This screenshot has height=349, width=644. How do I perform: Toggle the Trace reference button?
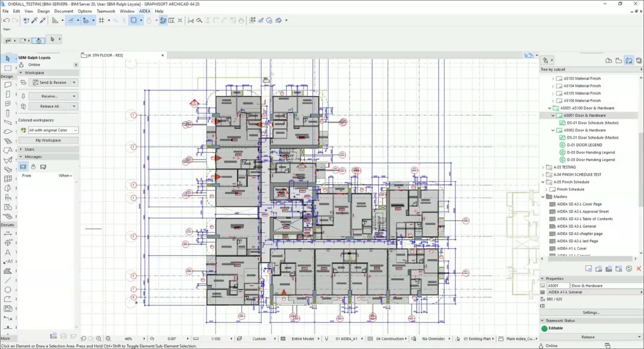pos(133,20)
